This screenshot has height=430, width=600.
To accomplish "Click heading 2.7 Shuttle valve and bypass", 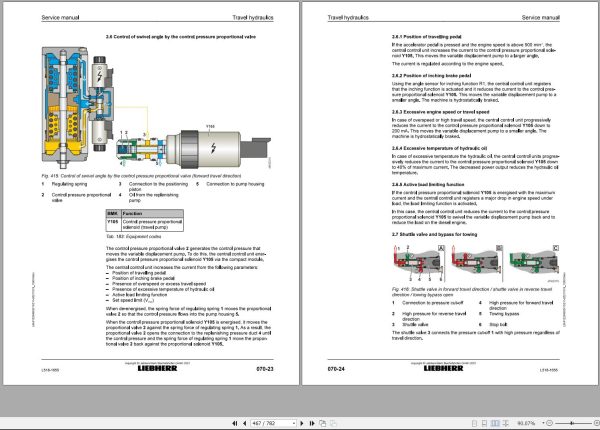I will (434, 235).
